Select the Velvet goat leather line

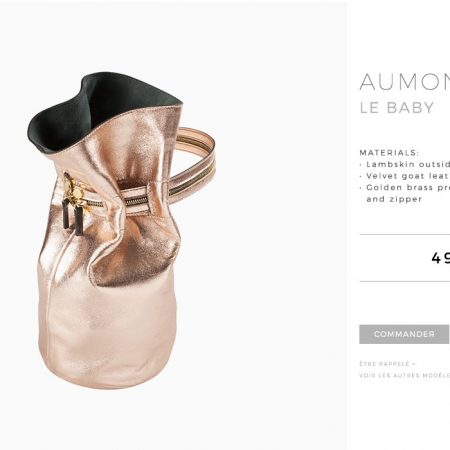[x=405, y=176]
